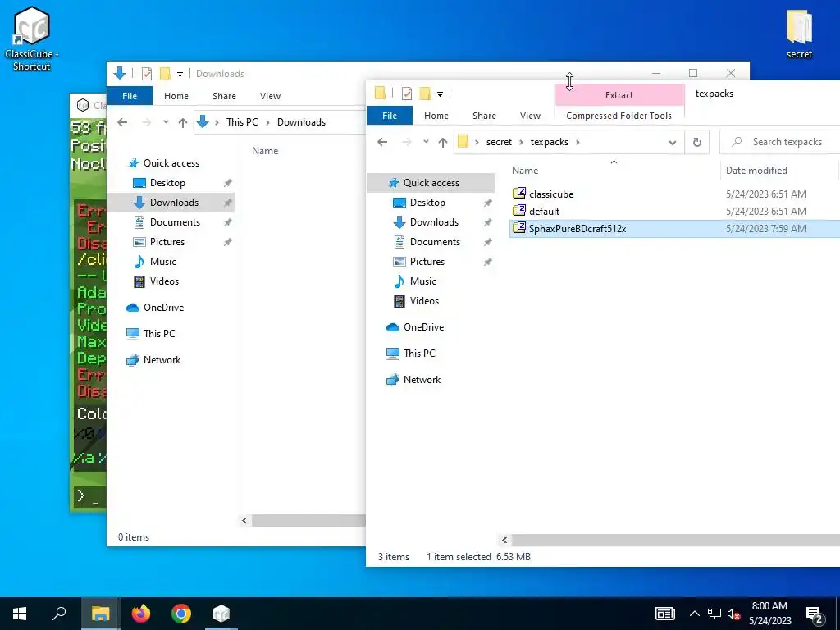
Task: Go up one folder level in texpacks window
Action: (442, 142)
